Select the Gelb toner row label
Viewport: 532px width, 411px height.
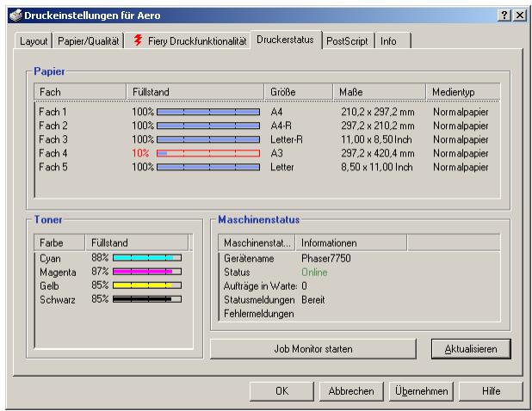point(49,286)
